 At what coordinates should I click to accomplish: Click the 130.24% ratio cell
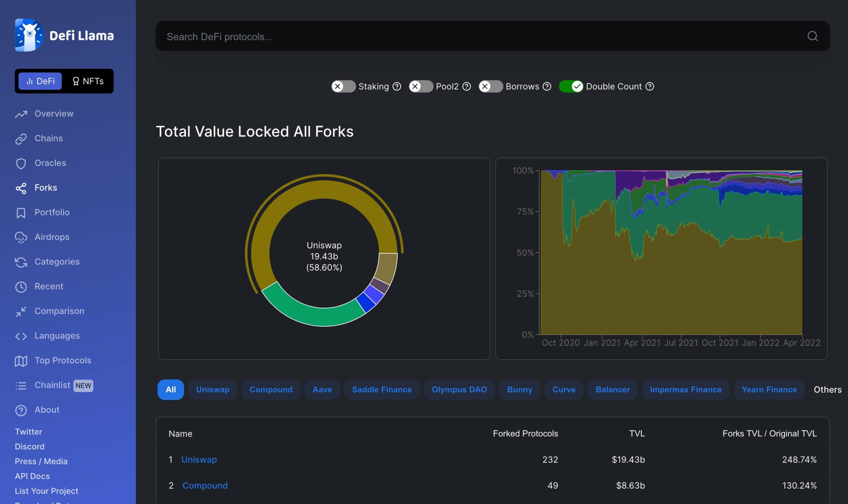pyautogui.click(x=799, y=485)
